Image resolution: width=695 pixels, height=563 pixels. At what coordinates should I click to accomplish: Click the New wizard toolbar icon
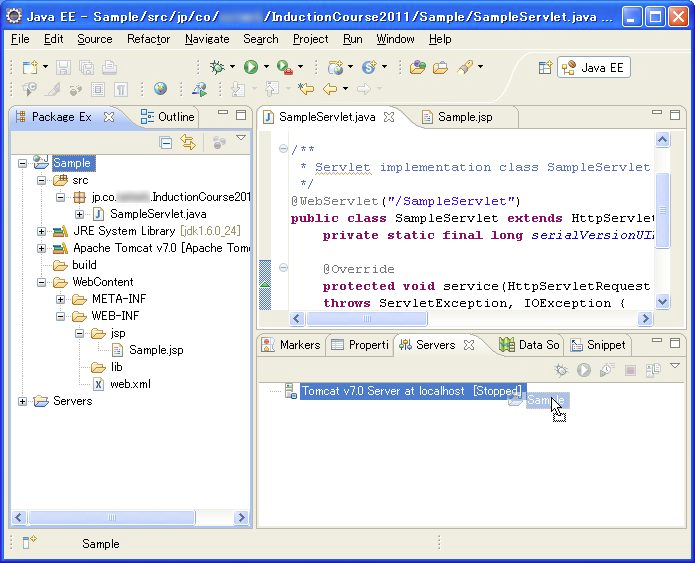pyautogui.click(x=30, y=67)
